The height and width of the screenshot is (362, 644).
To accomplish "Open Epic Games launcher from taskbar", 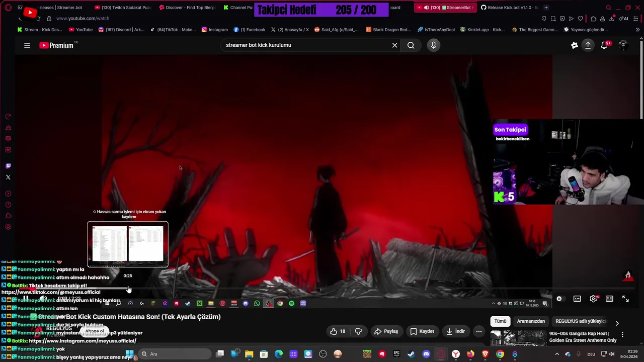I will point(396,354).
